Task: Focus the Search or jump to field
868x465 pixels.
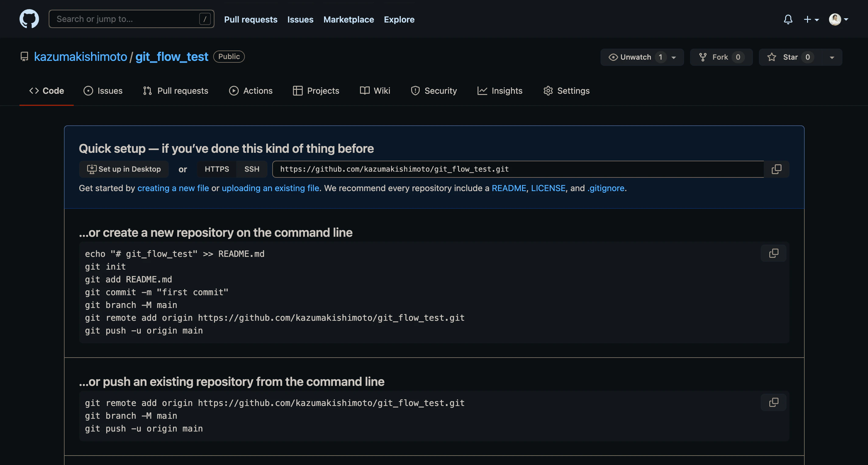Action: coord(131,19)
